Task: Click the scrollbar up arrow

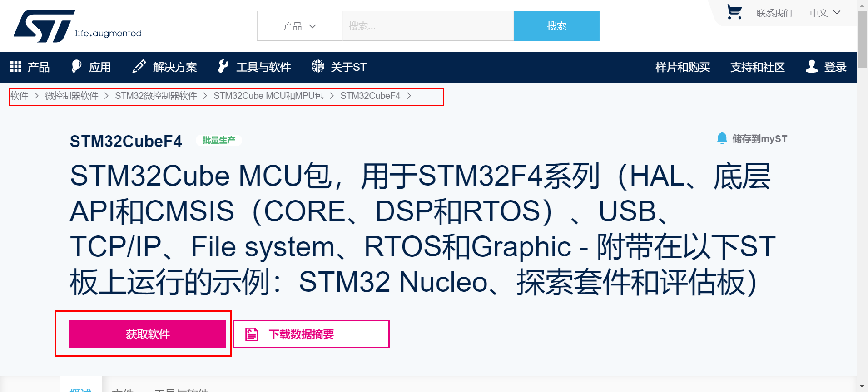Action: (x=862, y=5)
